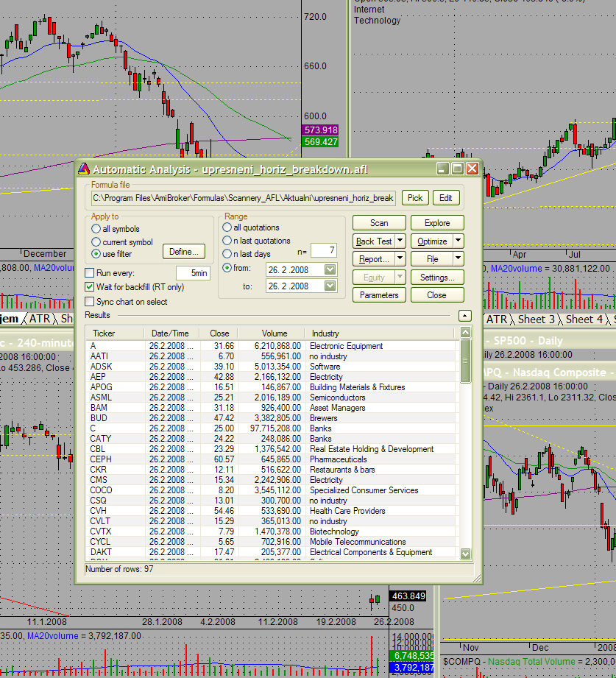Open the Back Test dropdown arrow

(400, 241)
